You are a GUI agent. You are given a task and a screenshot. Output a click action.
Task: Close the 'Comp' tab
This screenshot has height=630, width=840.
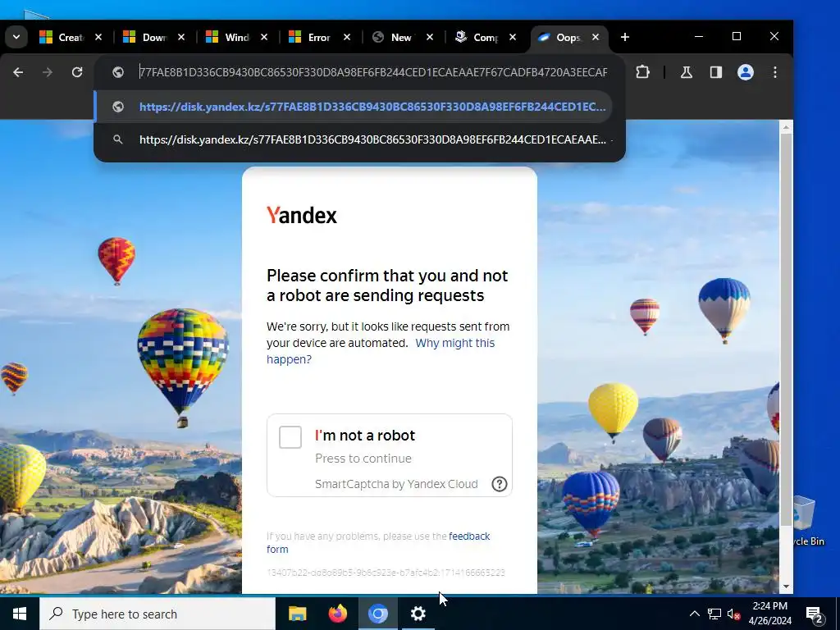[x=513, y=37]
